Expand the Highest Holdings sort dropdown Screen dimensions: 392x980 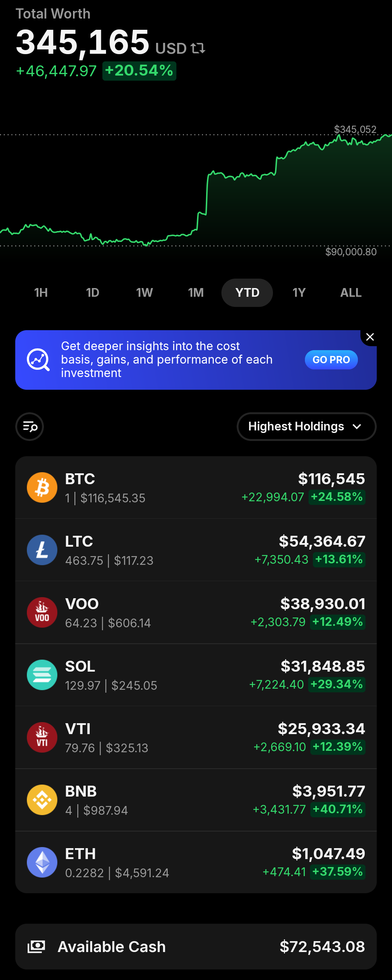tap(306, 426)
